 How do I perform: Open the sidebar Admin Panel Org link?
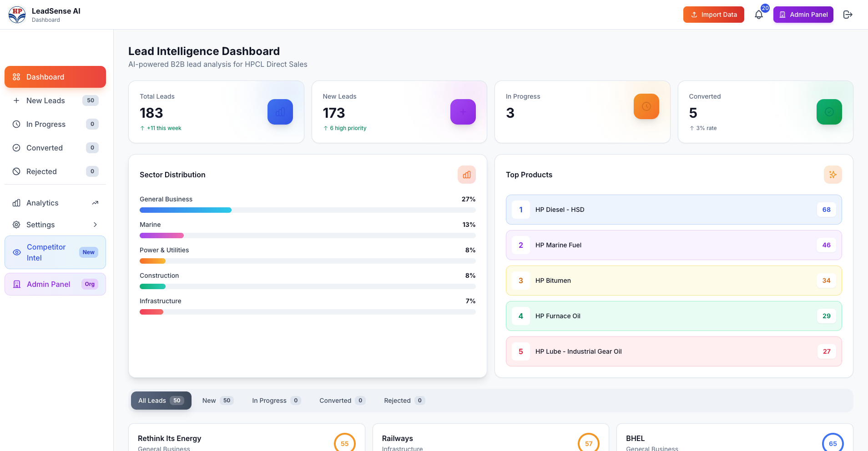click(x=55, y=284)
